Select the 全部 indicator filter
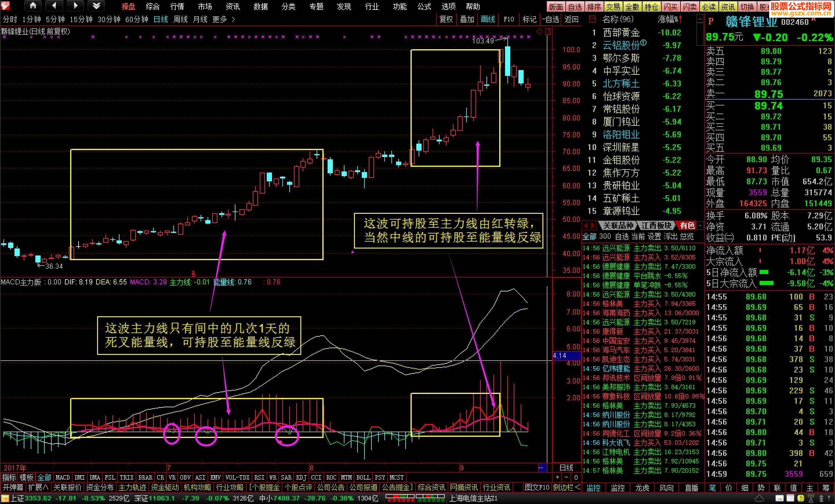This screenshot has width=835, height=504. [44, 477]
